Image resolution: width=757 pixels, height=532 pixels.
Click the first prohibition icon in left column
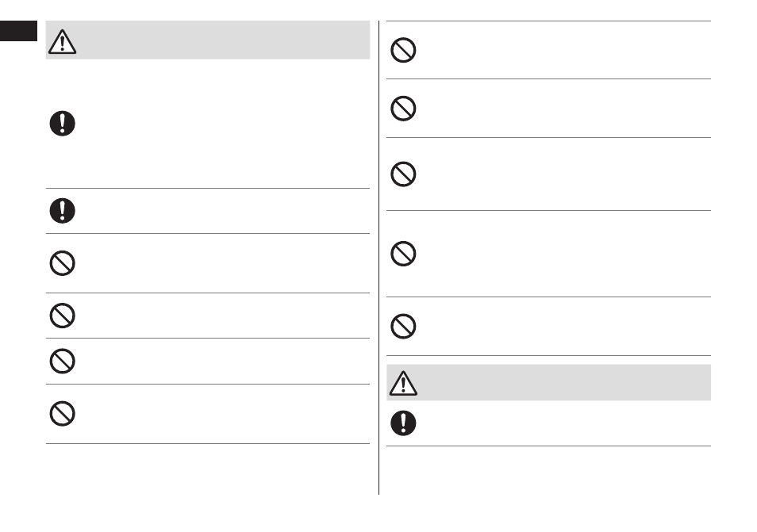tap(62, 263)
